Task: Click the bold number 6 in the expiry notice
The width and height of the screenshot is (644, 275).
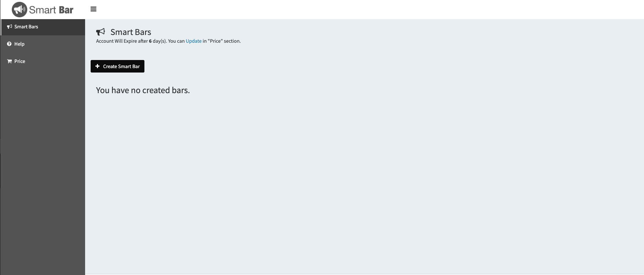Action: click(x=150, y=41)
